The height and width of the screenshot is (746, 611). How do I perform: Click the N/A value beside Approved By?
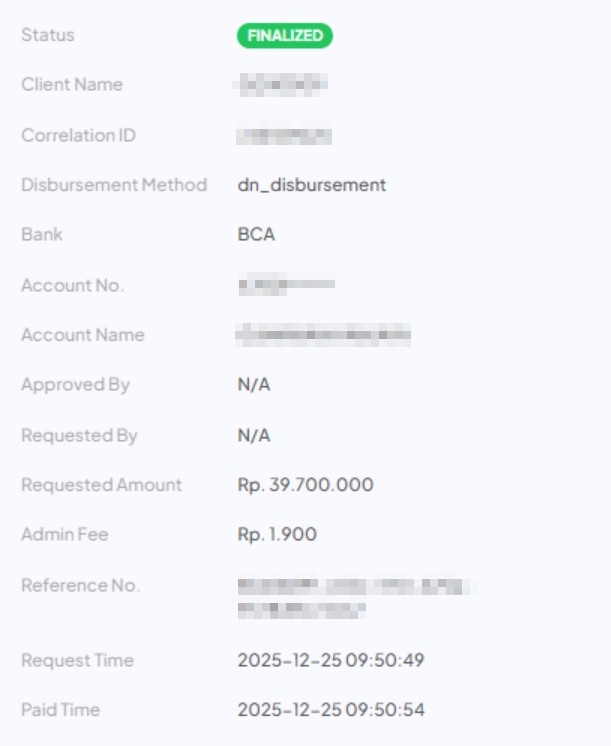pyautogui.click(x=254, y=385)
